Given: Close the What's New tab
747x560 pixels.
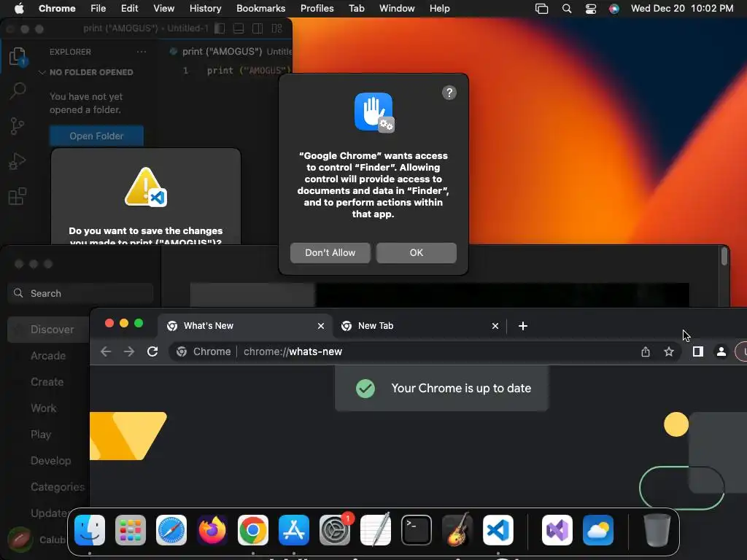Looking at the screenshot, I should pos(321,326).
